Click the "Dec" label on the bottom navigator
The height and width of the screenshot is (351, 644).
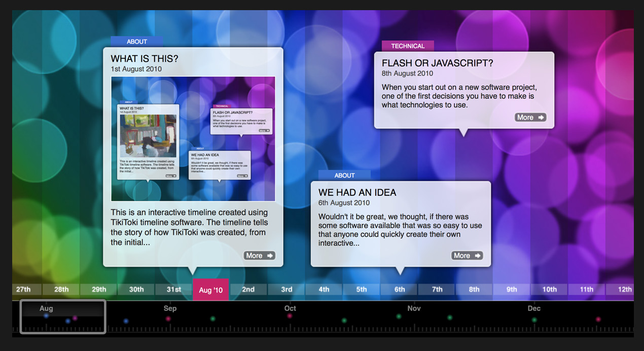(533, 308)
